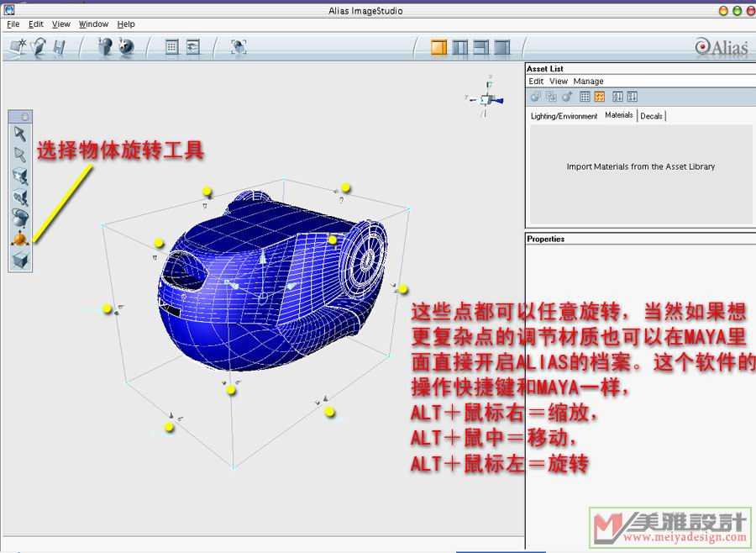Click the last sort icon in Asset List
The width and height of the screenshot is (756, 553).
(x=632, y=97)
